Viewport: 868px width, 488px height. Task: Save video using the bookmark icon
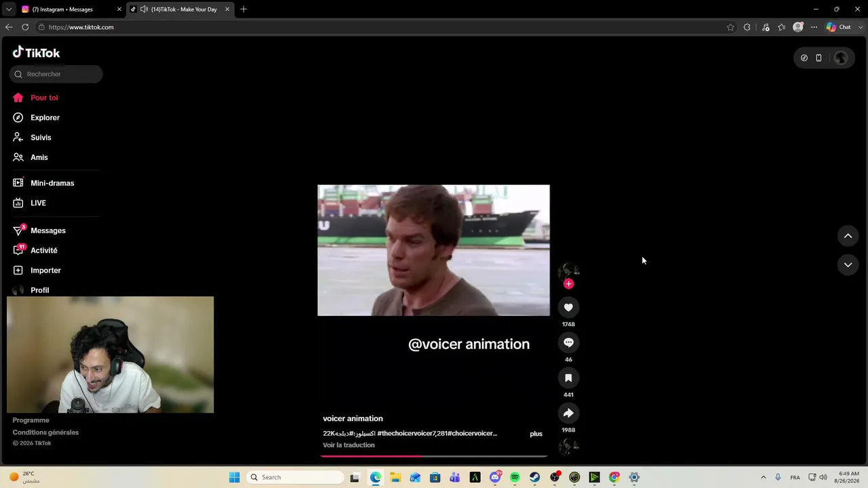point(568,378)
